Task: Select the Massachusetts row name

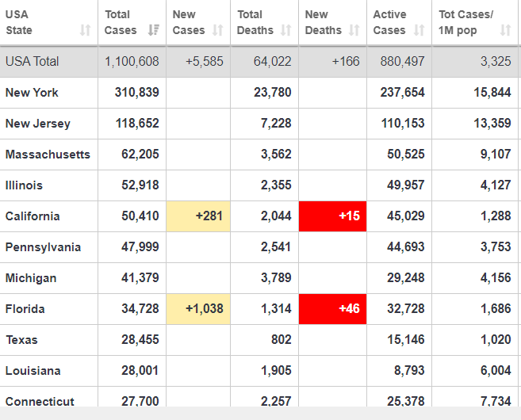Action: (x=48, y=155)
